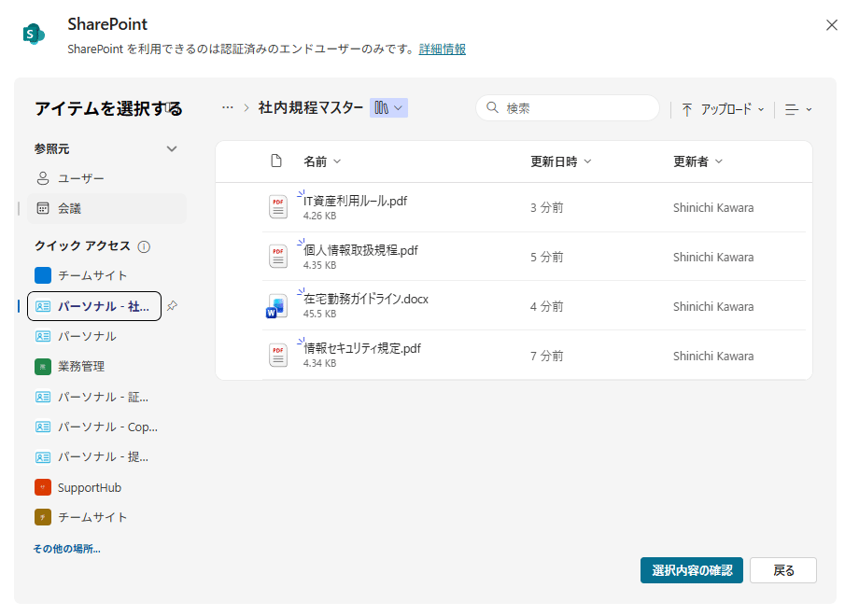The width and height of the screenshot is (859, 616).
Task: Click Shinichi Kawara in the 在宅勤務ガイドライン row
Action: [713, 307]
